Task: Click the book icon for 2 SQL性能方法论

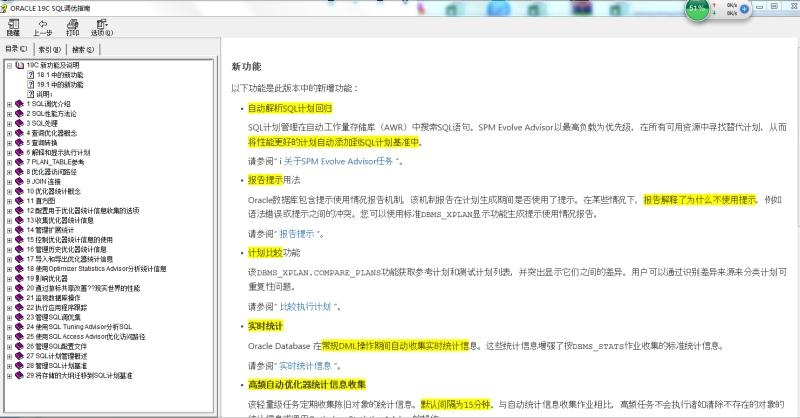Action: 19,114
